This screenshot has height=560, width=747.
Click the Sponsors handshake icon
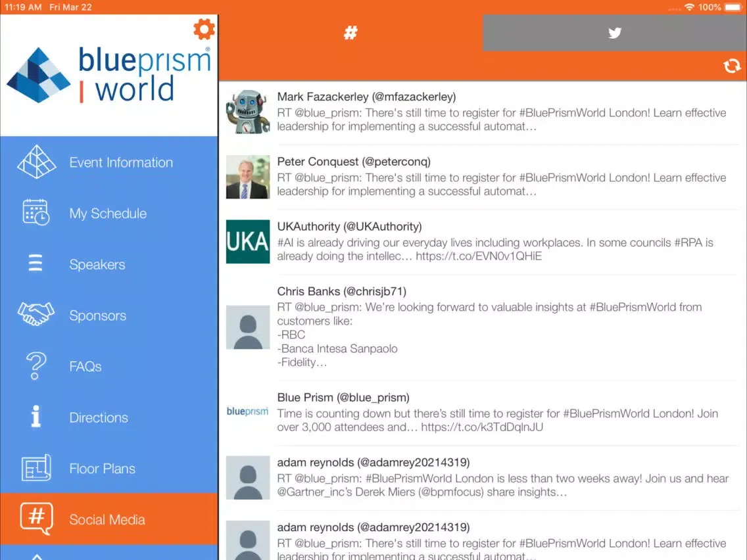point(36,314)
